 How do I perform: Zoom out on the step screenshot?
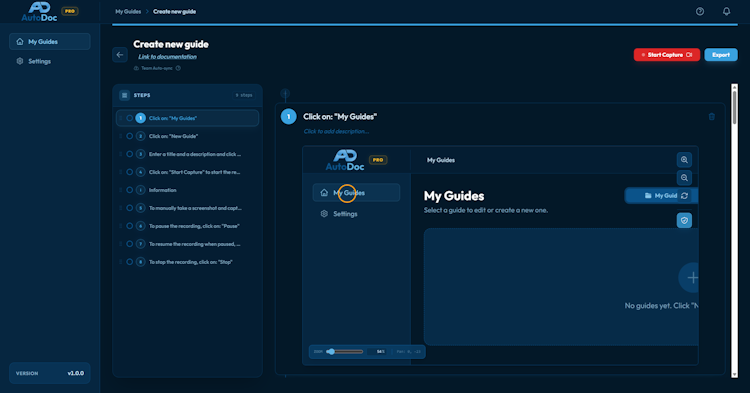tap(684, 178)
